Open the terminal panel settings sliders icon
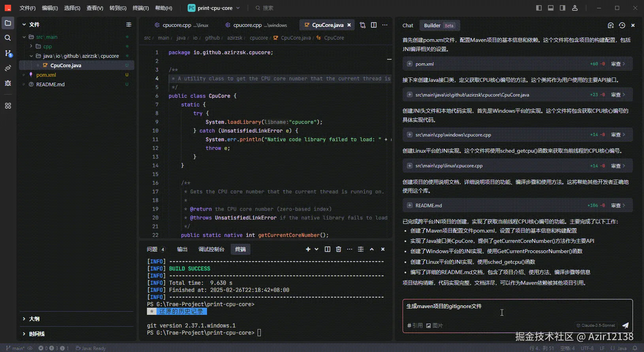Image resolution: width=644 pixels, height=352 pixels. [x=361, y=249]
